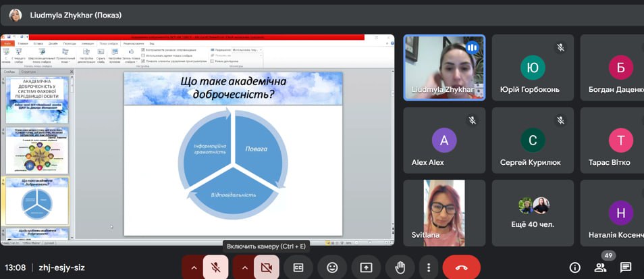Open PowerPoint 'Файл' tab
Screen dimensions: 644x279
(x=7, y=43)
